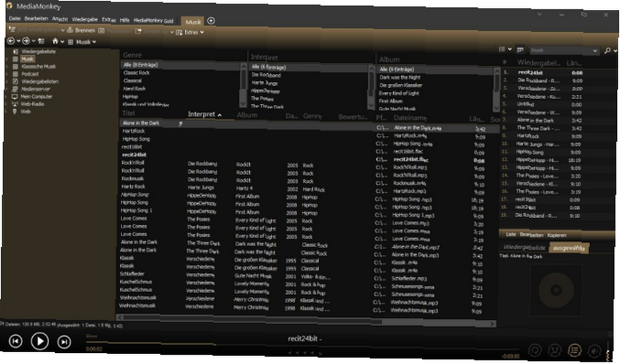The image size is (620, 364).
Task: Click the search magnifier icon
Action: click(x=608, y=50)
